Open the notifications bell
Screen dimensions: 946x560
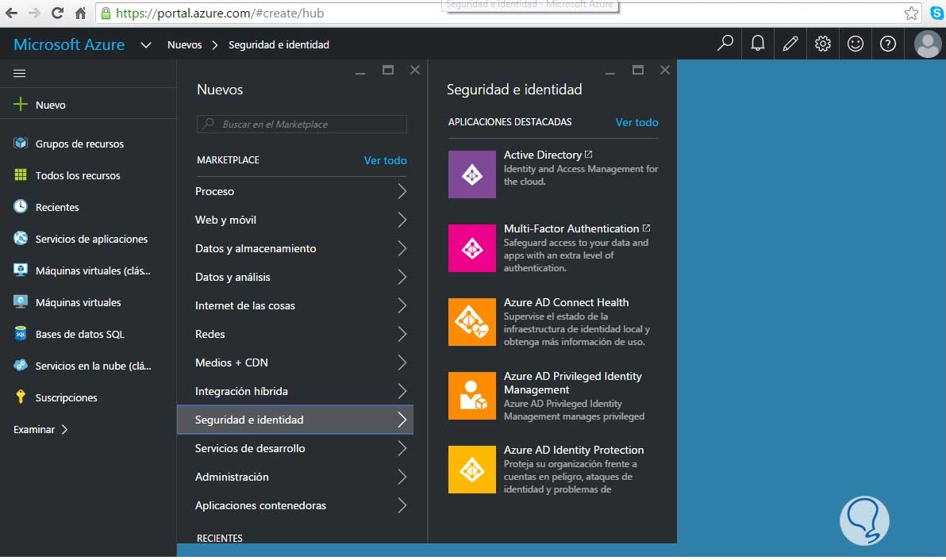[758, 44]
